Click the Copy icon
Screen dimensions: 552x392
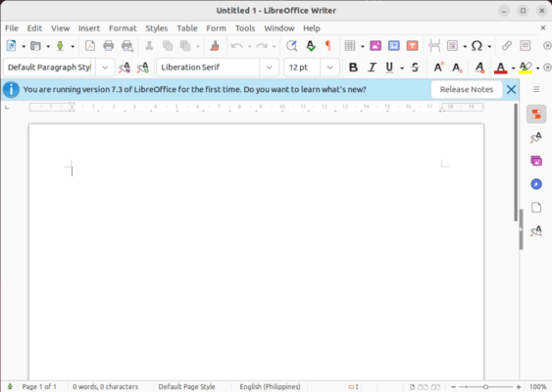(168, 46)
